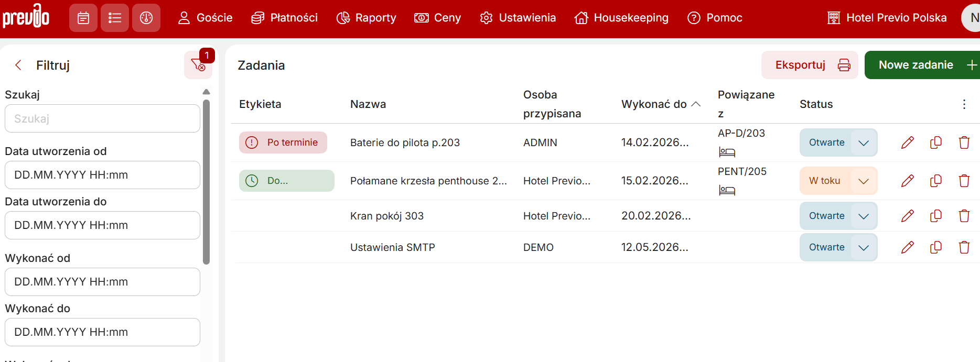980x362 pixels.
Task: Open the calendar view icon
Action: (83, 18)
